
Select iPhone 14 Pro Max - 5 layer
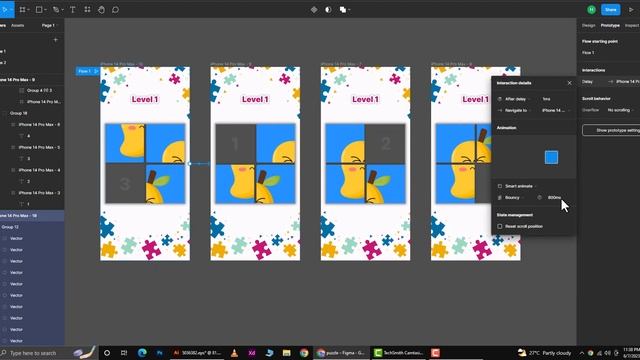click(39, 147)
